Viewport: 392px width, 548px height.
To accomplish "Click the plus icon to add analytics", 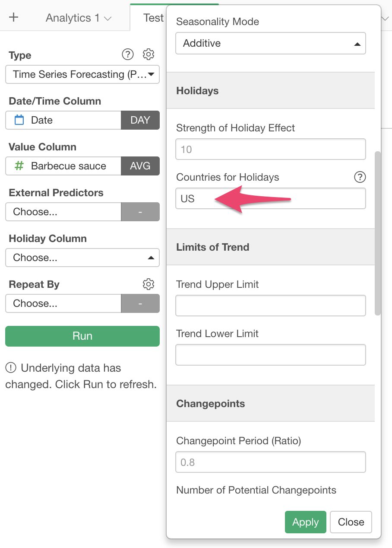I will pyautogui.click(x=14, y=17).
